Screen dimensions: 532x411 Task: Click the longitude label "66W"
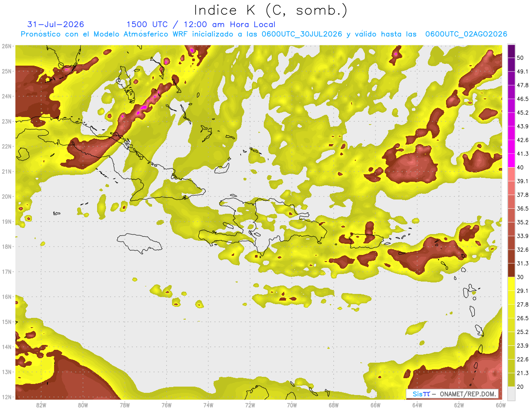pyautogui.click(x=375, y=405)
